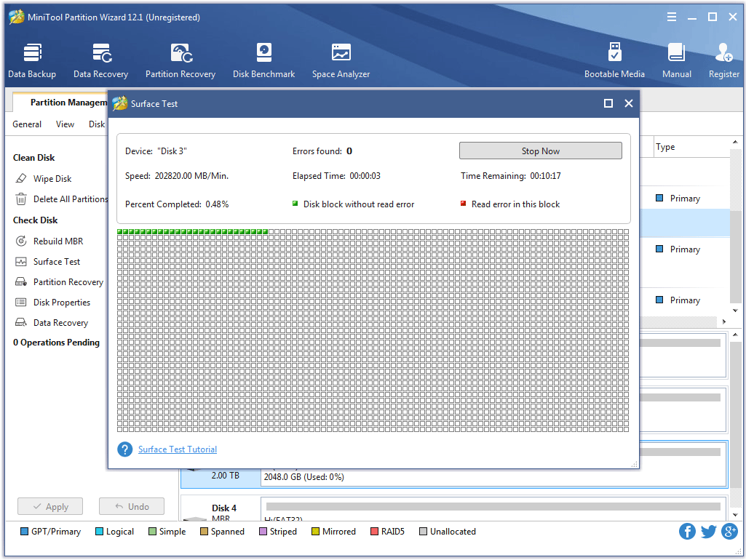Maximize the Surface Test dialog
Viewport: 746px width, 560px height.
pyautogui.click(x=608, y=103)
